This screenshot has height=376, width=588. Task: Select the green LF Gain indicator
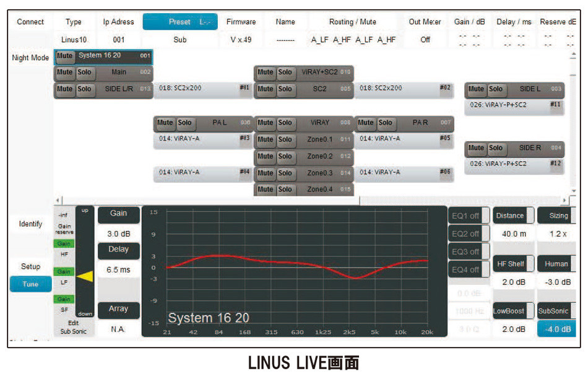coord(64,271)
